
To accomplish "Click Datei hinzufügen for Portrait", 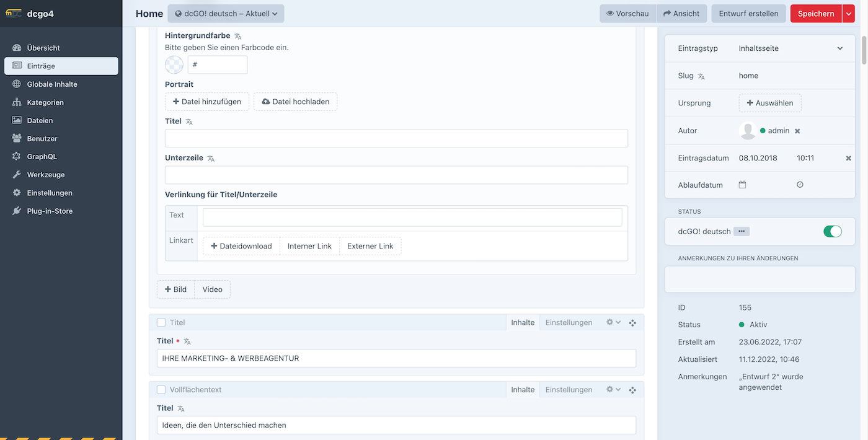I will pos(207,102).
